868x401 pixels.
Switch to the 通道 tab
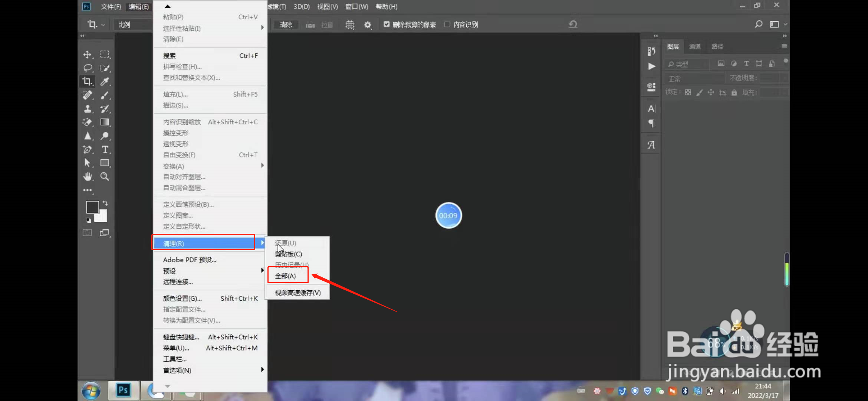tap(694, 46)
